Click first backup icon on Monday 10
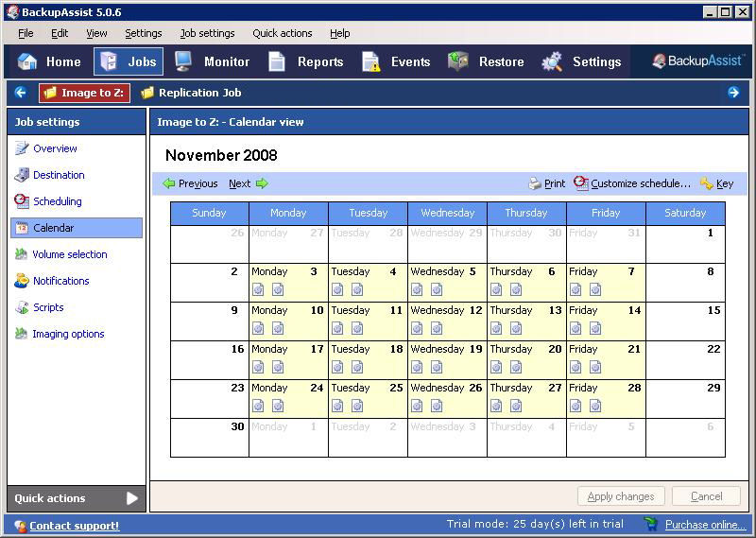This screenshot has width=756, height=538. click(x=258, y=329)
